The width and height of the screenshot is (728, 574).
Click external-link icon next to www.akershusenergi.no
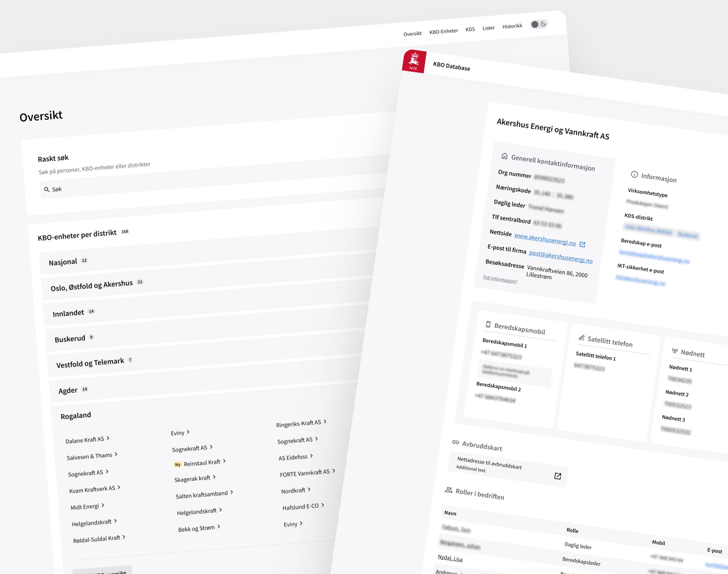(x=582, y=245)
